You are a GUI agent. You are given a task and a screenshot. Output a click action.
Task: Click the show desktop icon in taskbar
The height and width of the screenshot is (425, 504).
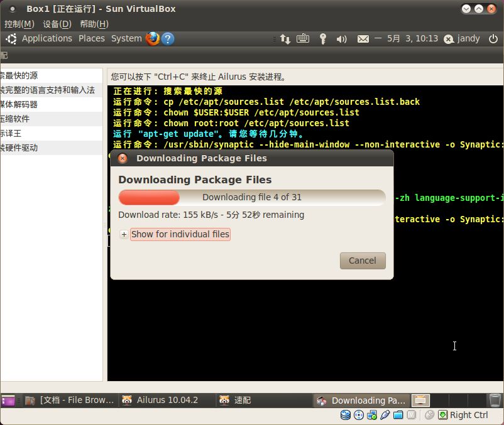(x=8, y=401)
